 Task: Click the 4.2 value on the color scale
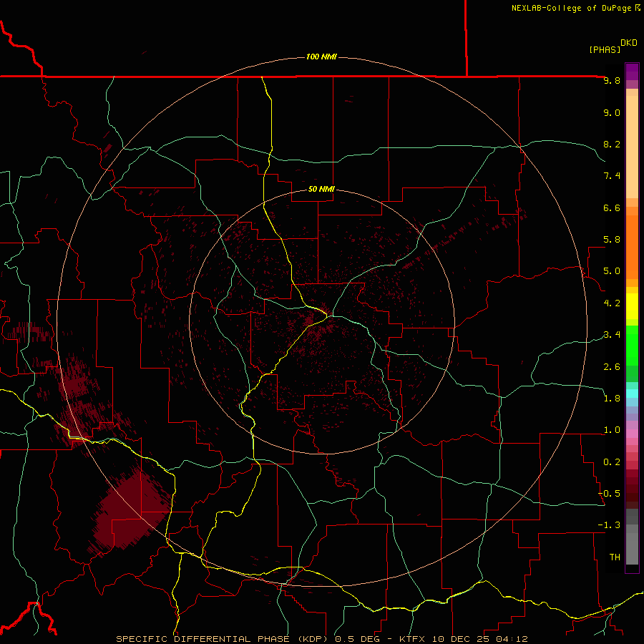[612, 303]
